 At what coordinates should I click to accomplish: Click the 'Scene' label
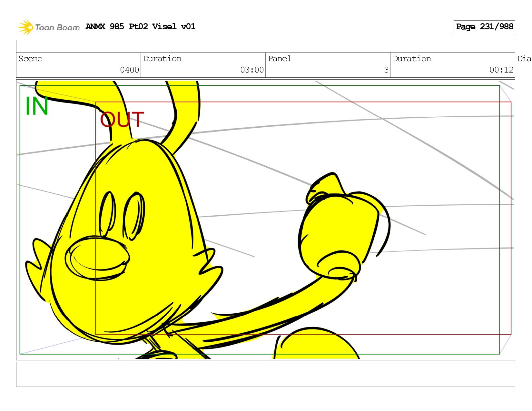30,59
